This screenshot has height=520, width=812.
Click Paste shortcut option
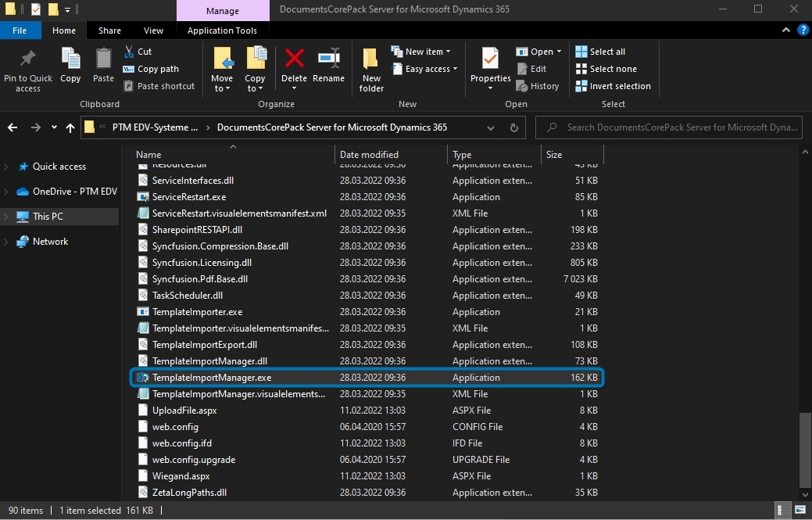click(x=159, y=86)
